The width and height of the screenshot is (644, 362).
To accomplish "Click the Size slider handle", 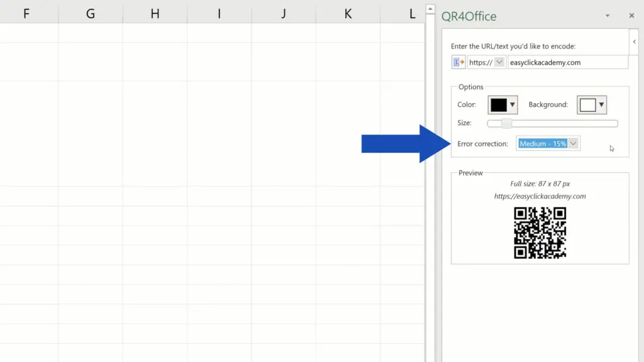I will point(507,124).
